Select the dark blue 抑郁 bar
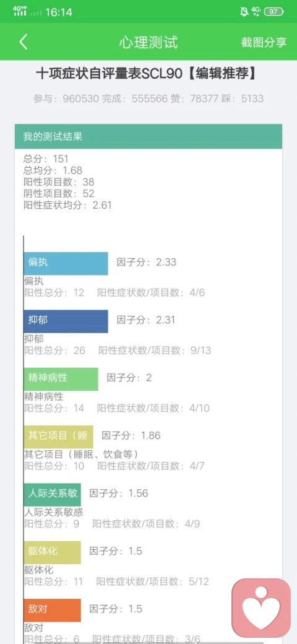The image size is (297, 644). pos(66,321)
